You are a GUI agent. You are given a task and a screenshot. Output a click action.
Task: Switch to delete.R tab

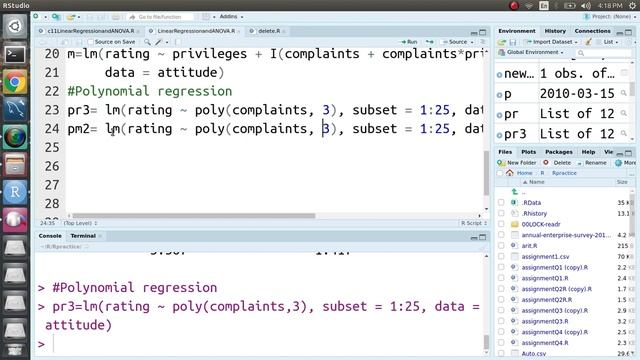(268, 31)
